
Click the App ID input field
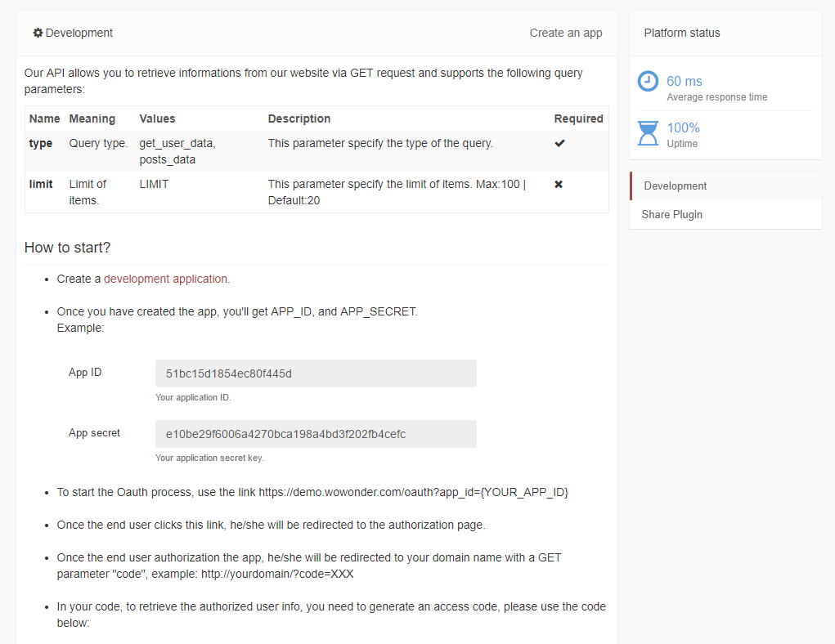tap(316, 373)
